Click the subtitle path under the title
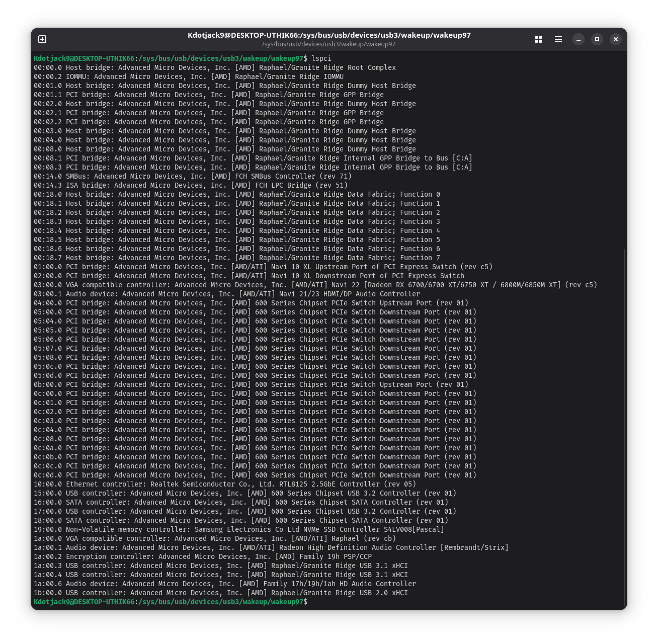 pyautogui.click(x=329, y=44)
